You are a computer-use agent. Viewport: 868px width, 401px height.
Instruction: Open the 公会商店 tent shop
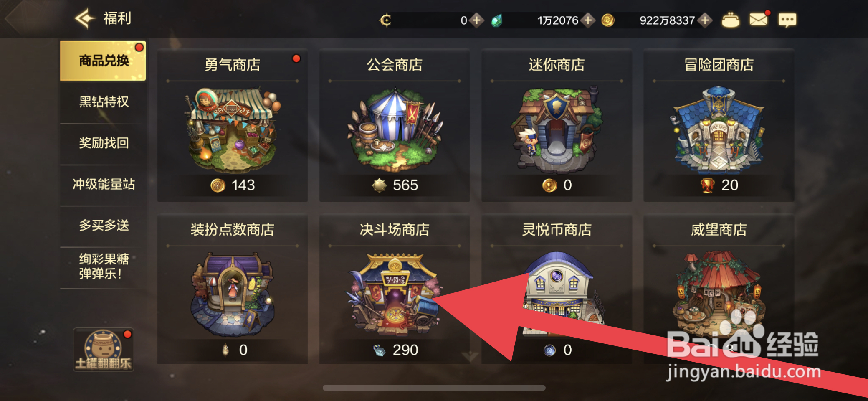[x=395, y=126]
